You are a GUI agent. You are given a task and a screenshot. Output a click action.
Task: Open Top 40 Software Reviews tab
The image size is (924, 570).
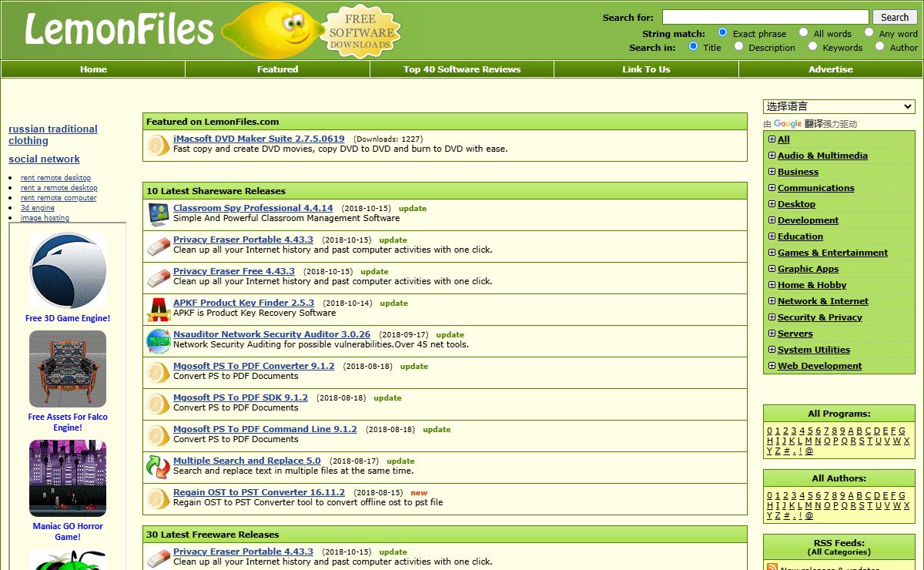click(x=462, y=69)
